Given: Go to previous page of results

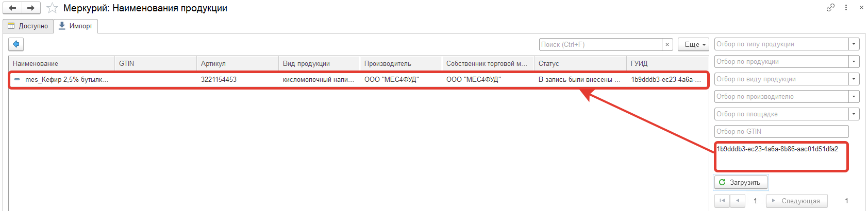Looking at the screenshot, I should [738, 201].
